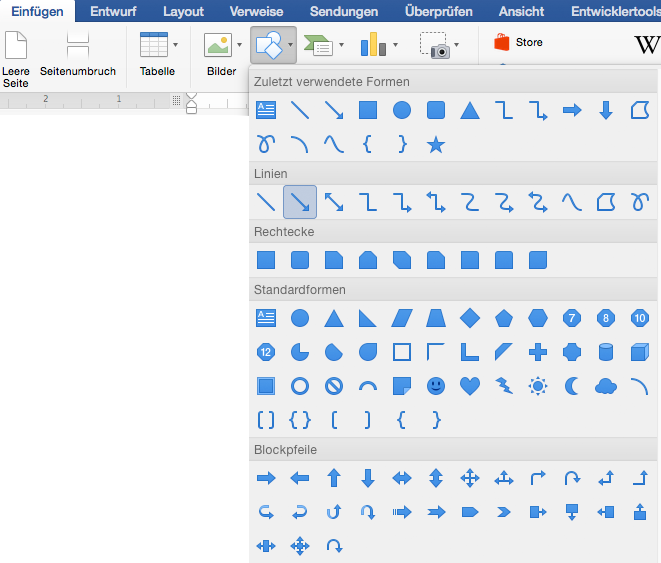Select the highlighted arrow line in Linien
The width and height of the screenshot is (661, 563).
point(300,202)
